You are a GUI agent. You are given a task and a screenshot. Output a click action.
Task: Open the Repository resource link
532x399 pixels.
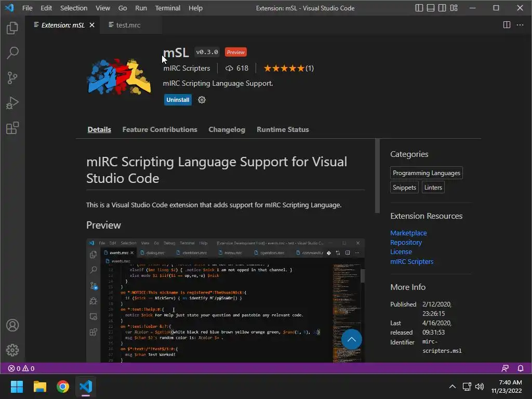tap(406, 243)
